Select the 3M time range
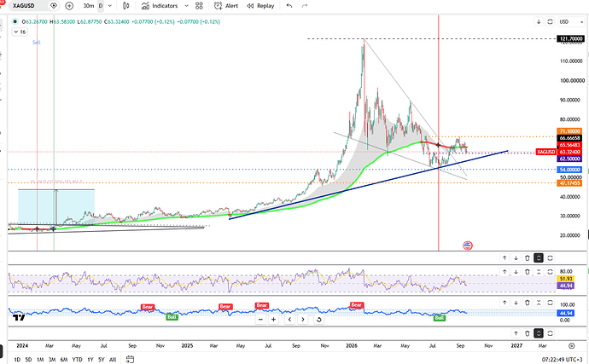Viewport: 589px width, 364px height. pos(52,360)
